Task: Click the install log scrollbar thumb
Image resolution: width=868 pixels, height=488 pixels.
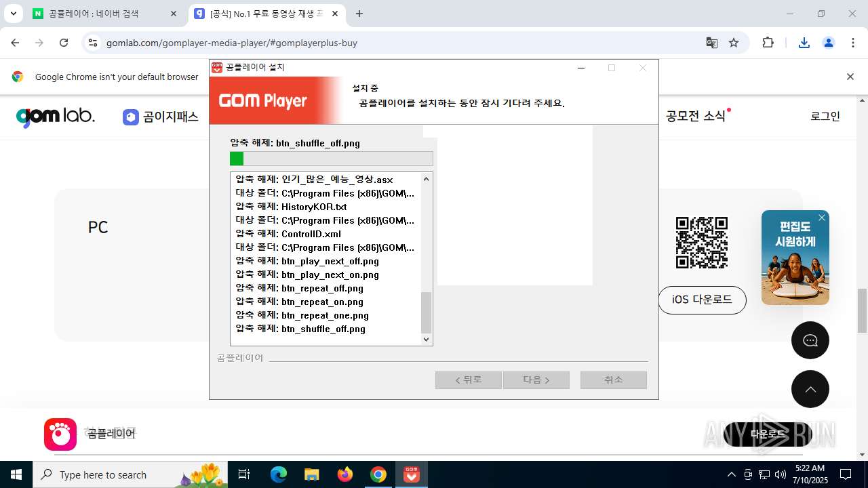Action: 427,312
